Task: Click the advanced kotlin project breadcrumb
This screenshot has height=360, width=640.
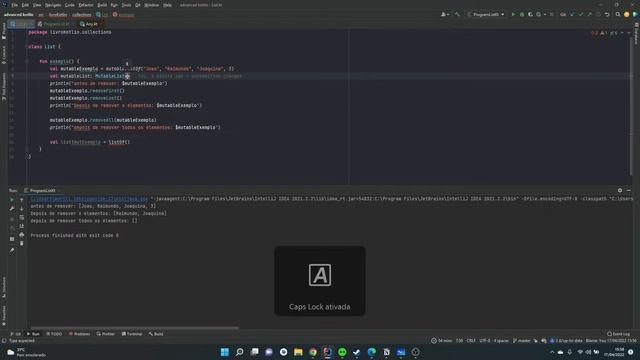Action: tap(18, 15)
